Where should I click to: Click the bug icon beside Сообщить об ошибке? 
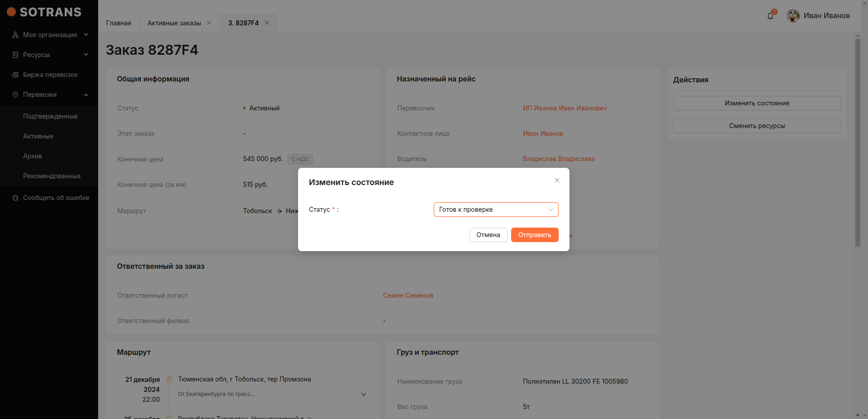point(15,198)
